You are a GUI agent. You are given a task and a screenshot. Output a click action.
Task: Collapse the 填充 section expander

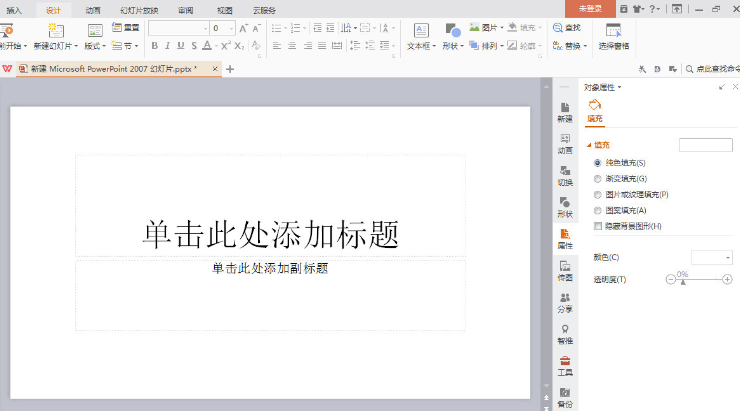[x=589, y=145]
